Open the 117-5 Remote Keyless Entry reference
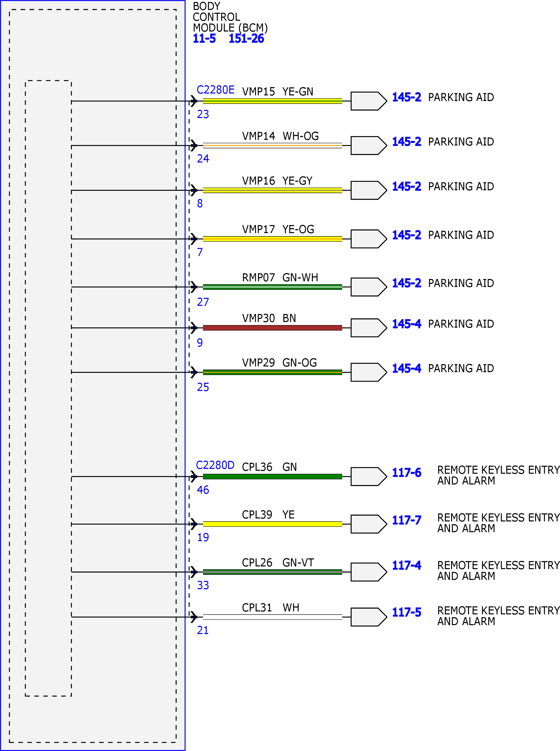560x751 pixels. coord(407,612)
